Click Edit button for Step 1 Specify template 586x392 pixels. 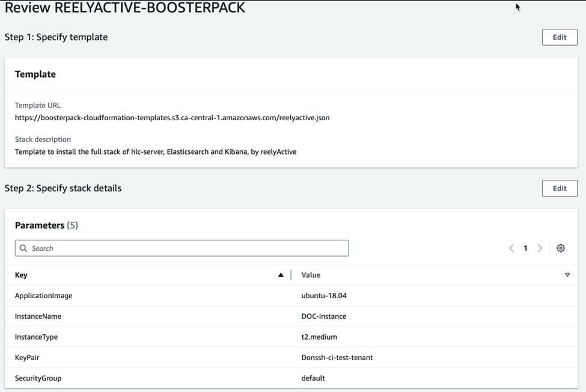coord(559,37)
